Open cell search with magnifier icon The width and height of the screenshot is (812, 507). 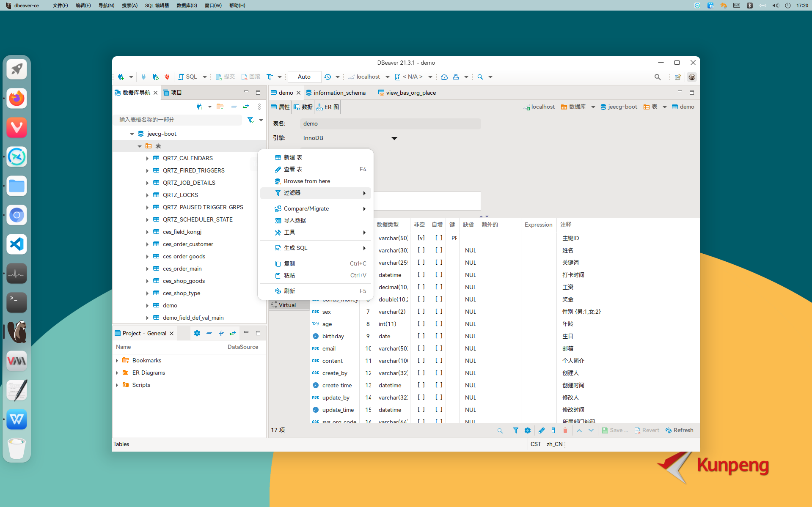coord(500,430)
